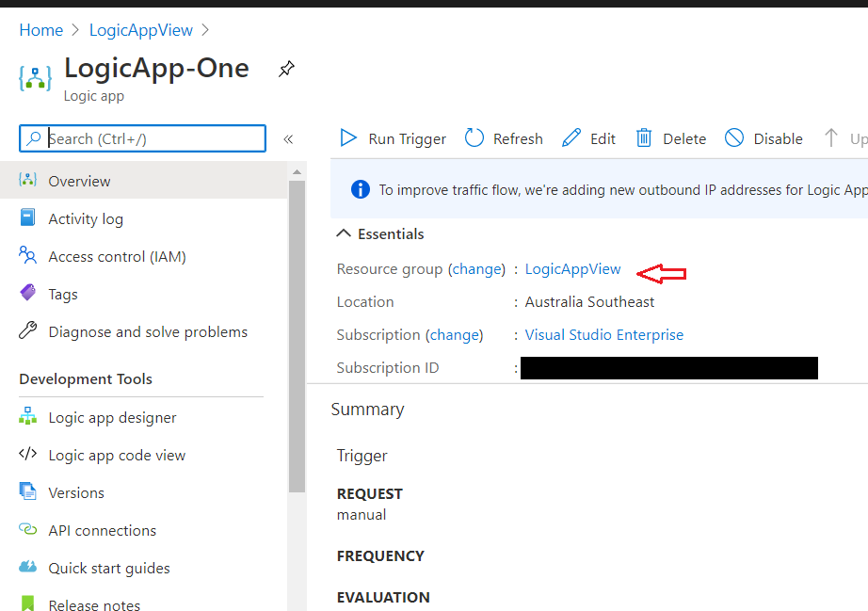Click the Disable button label

click(778, 139)
